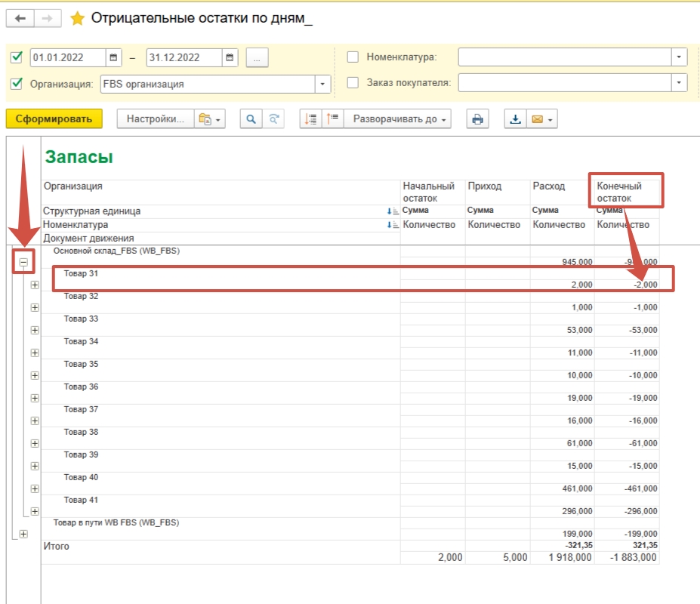The image size is (700, 604).
Task: Enable the Номенклатура filter checkbox
Action: (353, 57)
